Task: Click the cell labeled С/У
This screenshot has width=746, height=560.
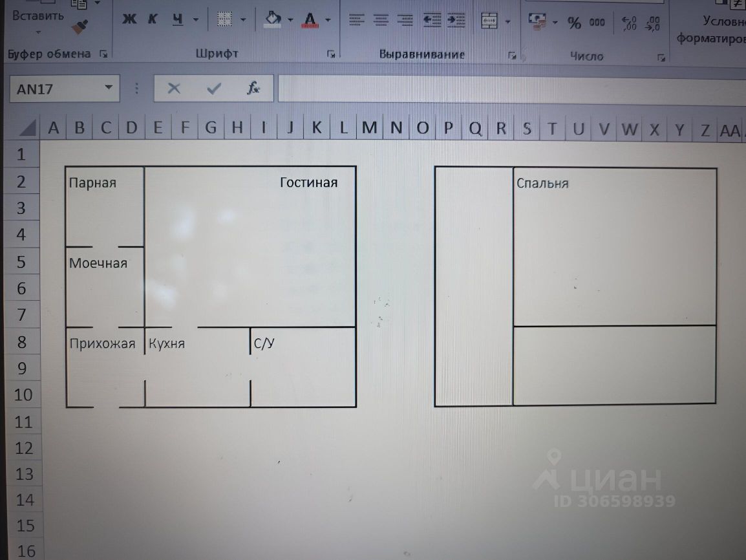Action: tap(264, 343)
